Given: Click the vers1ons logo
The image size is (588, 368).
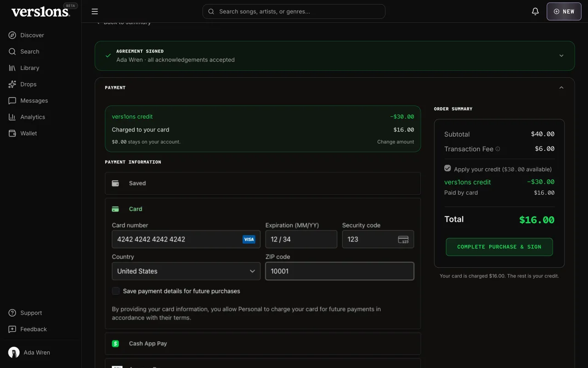Looking at the screenshot, I should (x=40, y=12).
